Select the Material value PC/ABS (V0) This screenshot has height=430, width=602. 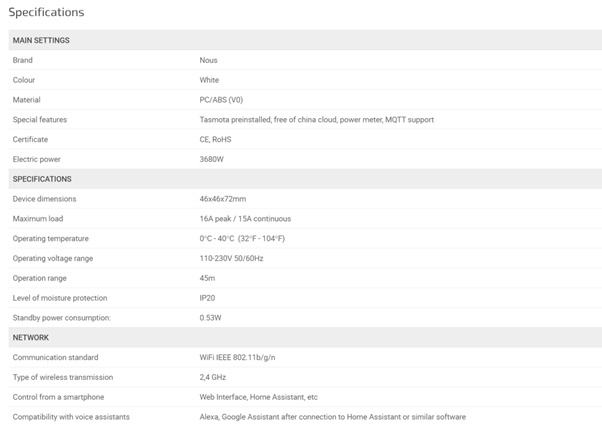tap(221, 100)
